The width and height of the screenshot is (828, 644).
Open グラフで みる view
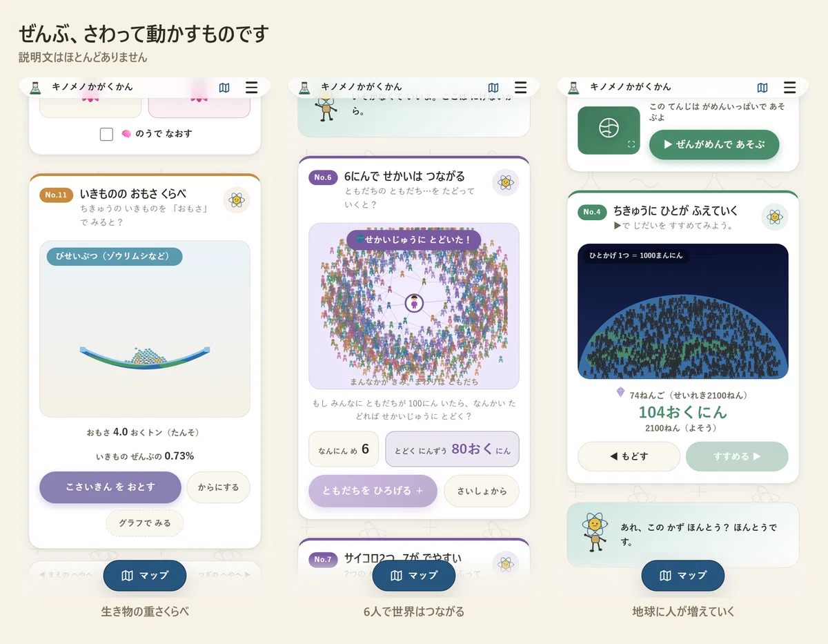(x=144, y=523)
